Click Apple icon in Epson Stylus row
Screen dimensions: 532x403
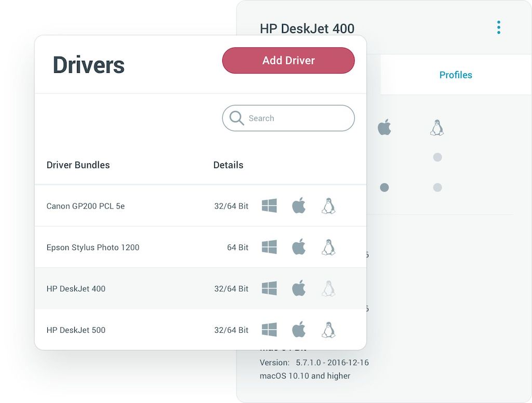pos(299,247)
